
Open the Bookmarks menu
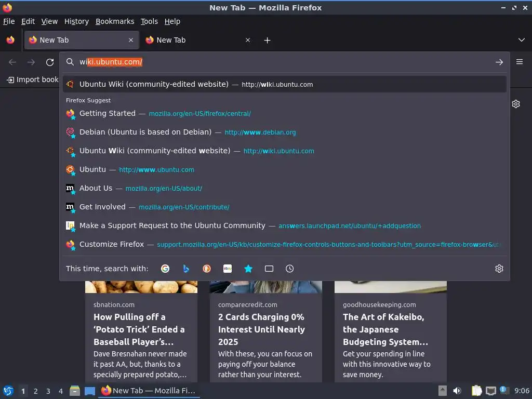tap(115, 21)
